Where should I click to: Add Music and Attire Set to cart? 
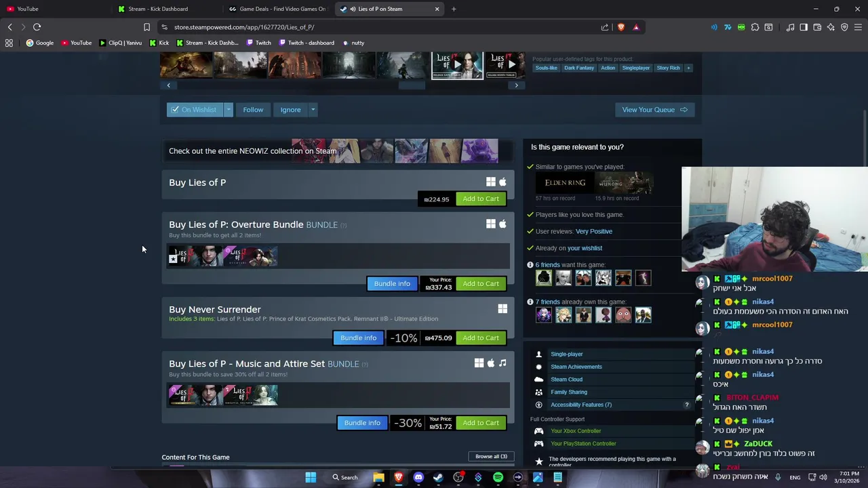click(481, 423)
